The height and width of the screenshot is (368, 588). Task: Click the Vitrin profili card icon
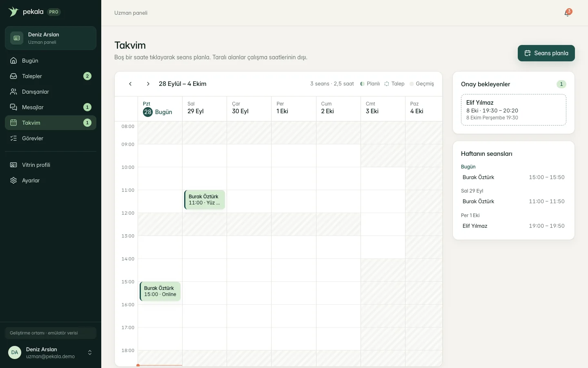coord(13,165)
